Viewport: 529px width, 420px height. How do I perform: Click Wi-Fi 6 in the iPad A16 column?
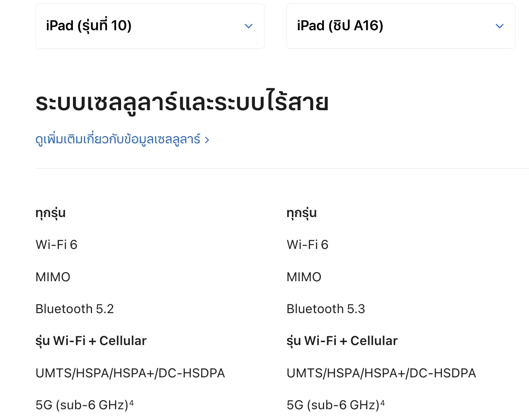(x=308, y=245)
